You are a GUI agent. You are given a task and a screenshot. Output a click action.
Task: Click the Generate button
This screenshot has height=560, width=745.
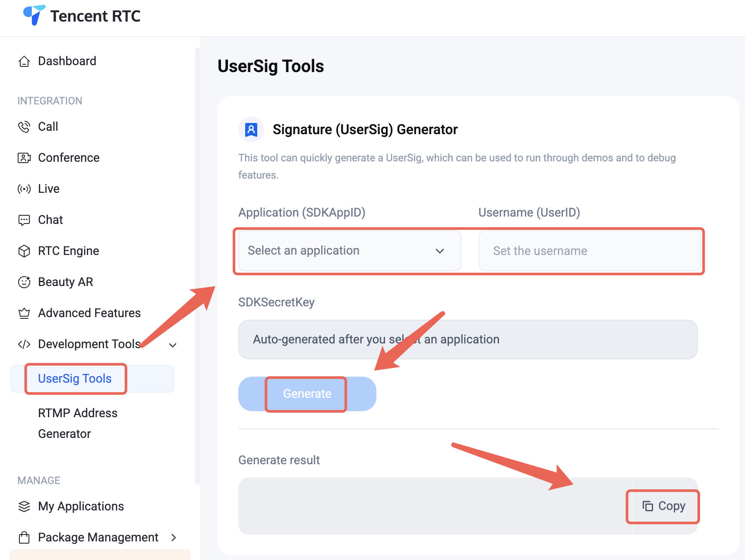307,394
